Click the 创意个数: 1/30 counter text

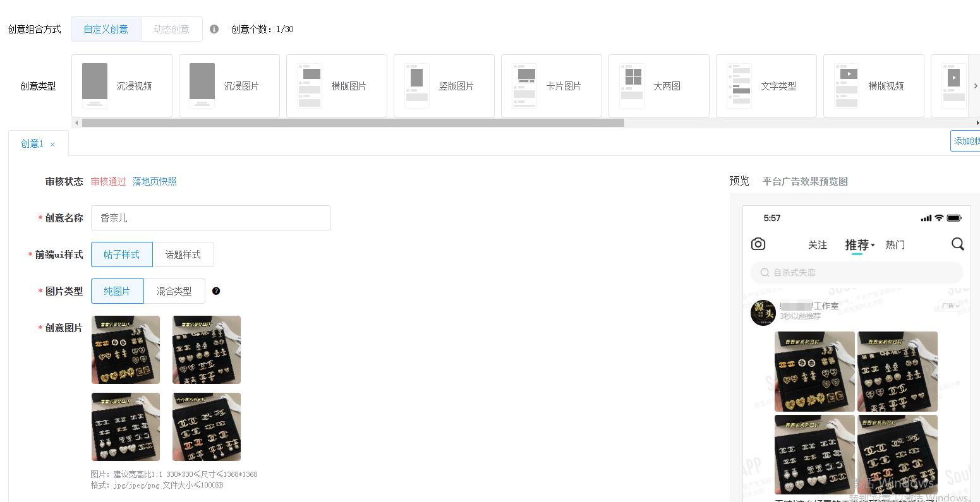[x=262, y=29]
